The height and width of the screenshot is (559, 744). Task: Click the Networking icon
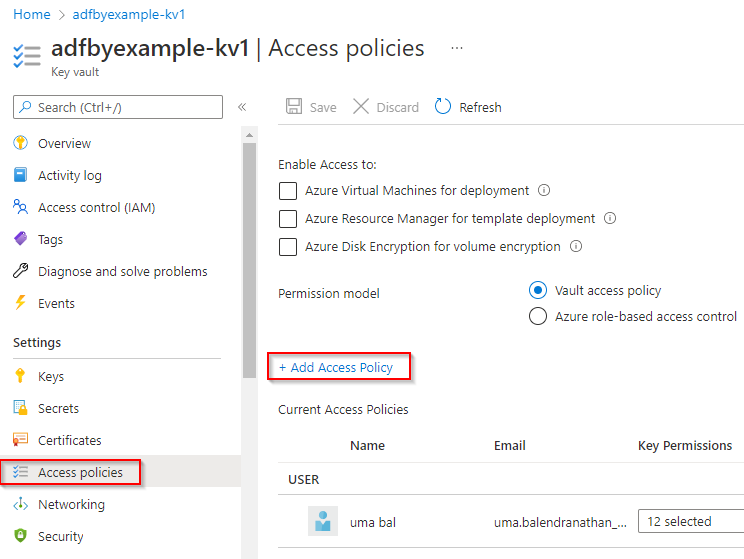(x=20, y=504)
